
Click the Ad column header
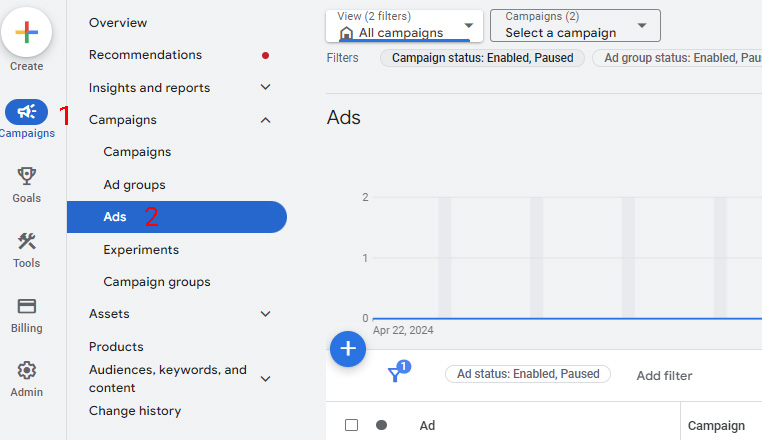(427, 425)
